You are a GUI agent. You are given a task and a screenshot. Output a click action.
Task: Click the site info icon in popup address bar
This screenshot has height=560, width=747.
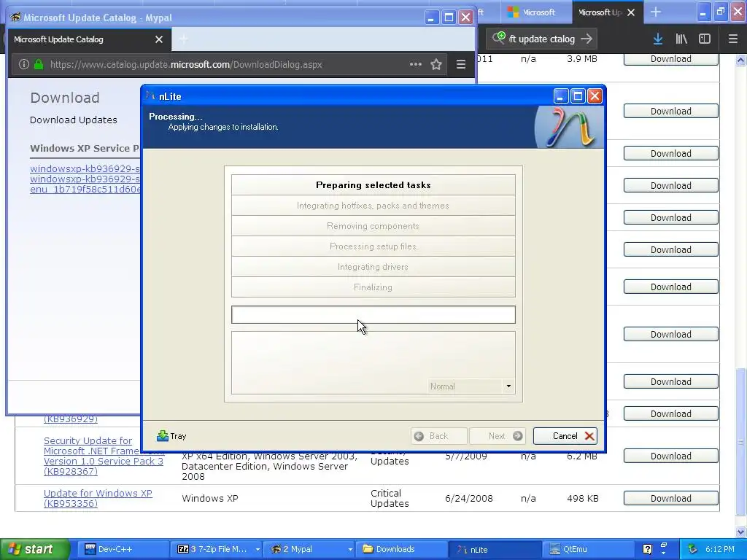pos(24,64)
